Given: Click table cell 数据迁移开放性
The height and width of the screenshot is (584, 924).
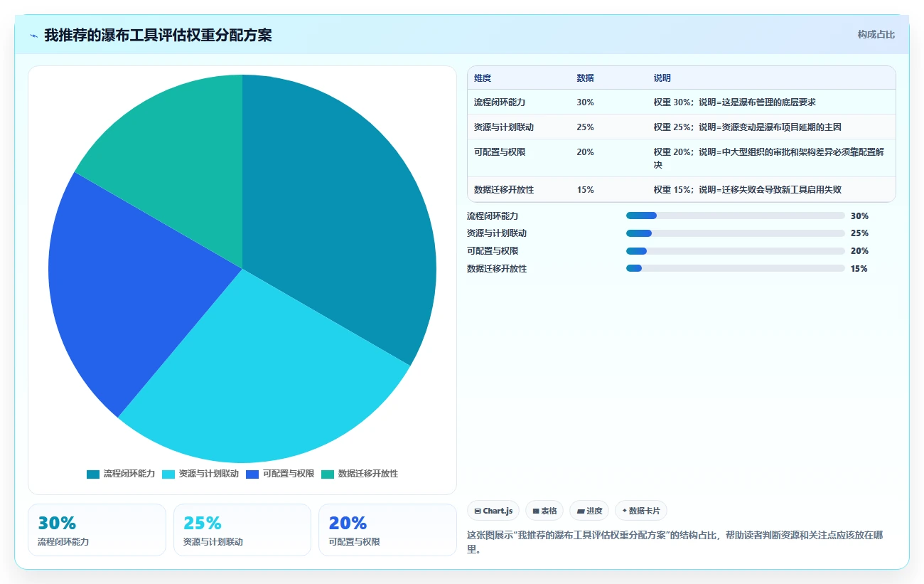Looking at the screenshot, I should click(504, 190).
